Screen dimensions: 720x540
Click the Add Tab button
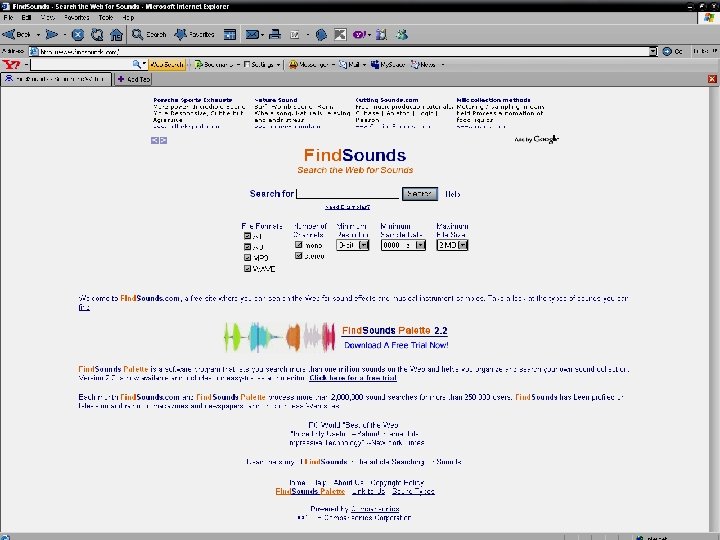tap(134, 79)
